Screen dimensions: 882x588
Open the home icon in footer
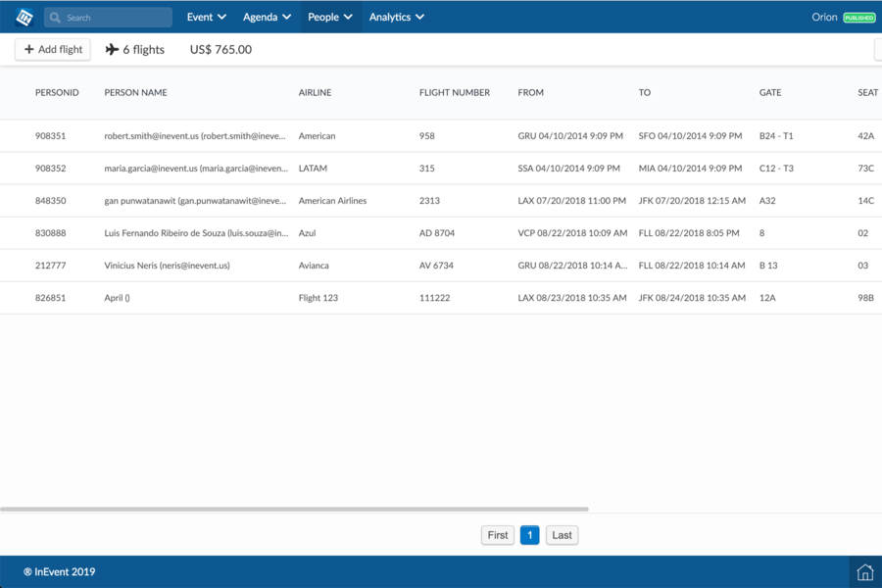pos(865,572)
